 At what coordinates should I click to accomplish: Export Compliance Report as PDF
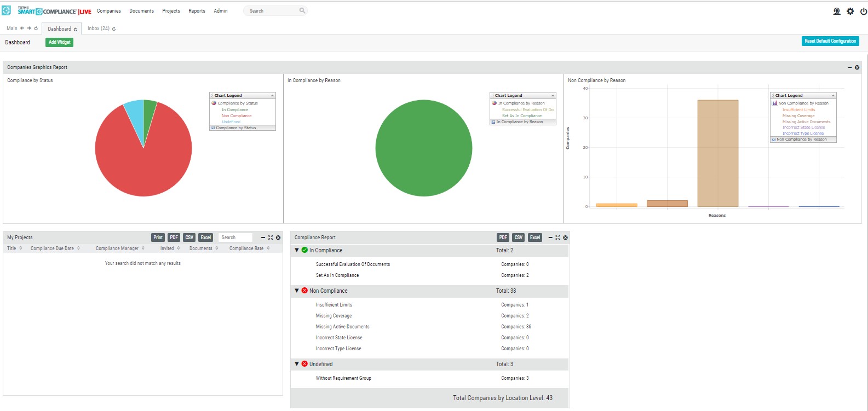tap(503, 238)
